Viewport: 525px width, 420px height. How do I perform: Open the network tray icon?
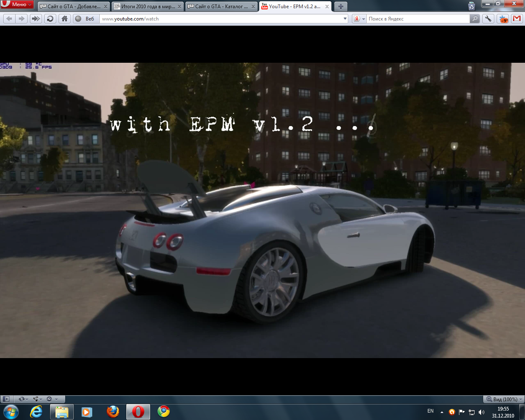(472, 412)
